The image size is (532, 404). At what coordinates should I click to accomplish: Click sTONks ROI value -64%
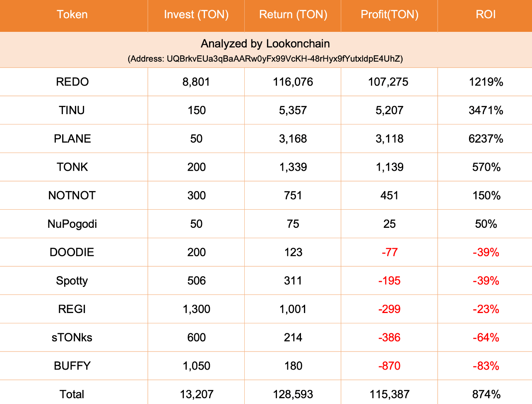486,338
